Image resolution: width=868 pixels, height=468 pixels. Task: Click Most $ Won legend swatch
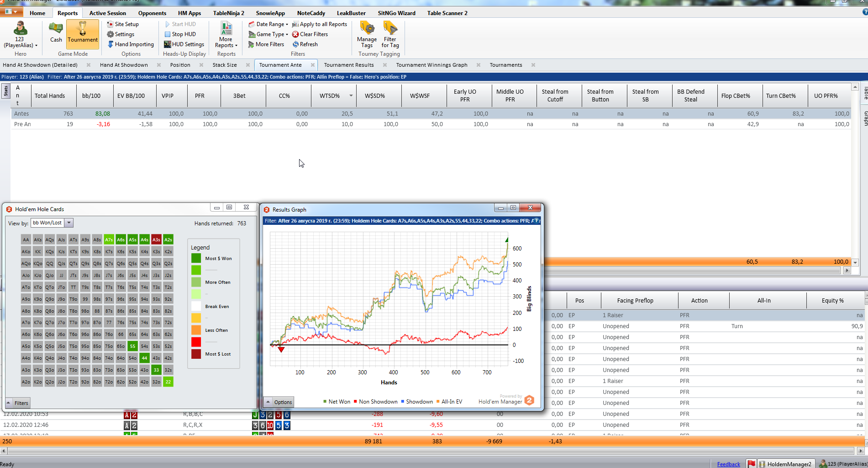(x=196, y=258)
